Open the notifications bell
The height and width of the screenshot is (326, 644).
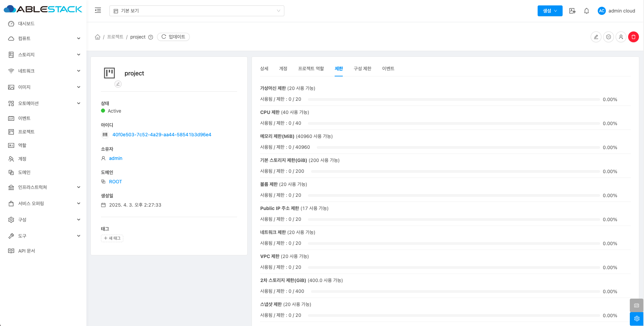(x=587, y=11)
